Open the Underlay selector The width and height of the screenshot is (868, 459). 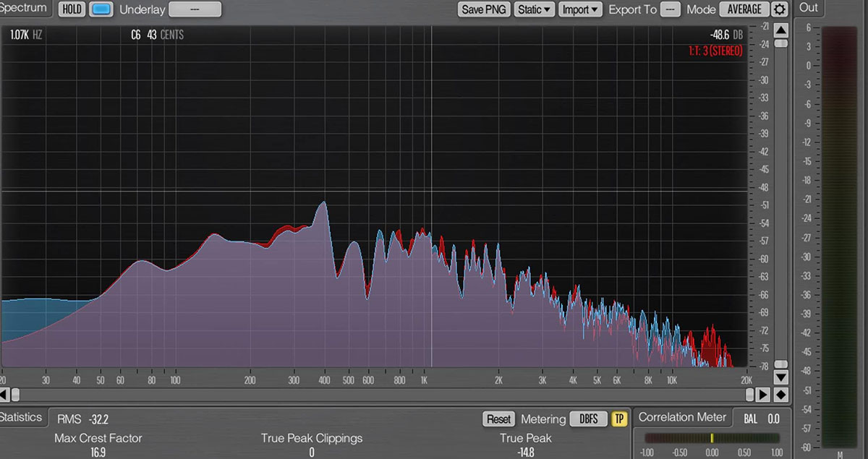(195, 9)
